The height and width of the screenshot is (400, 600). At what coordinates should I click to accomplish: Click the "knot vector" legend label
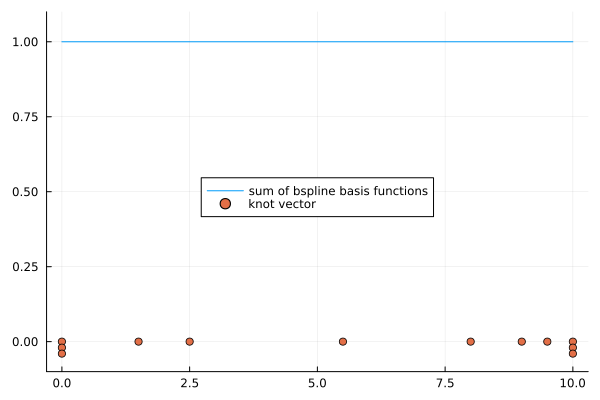[x=282, y=204]
